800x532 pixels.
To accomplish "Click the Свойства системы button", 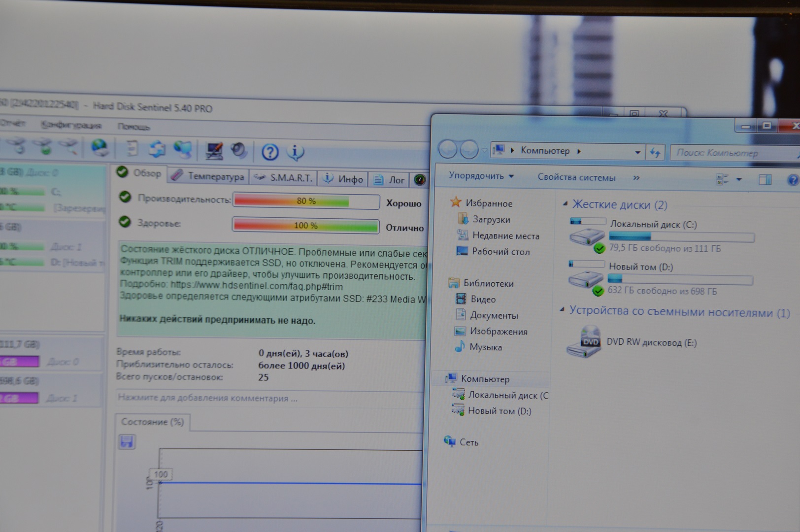I will click(576, 177).
